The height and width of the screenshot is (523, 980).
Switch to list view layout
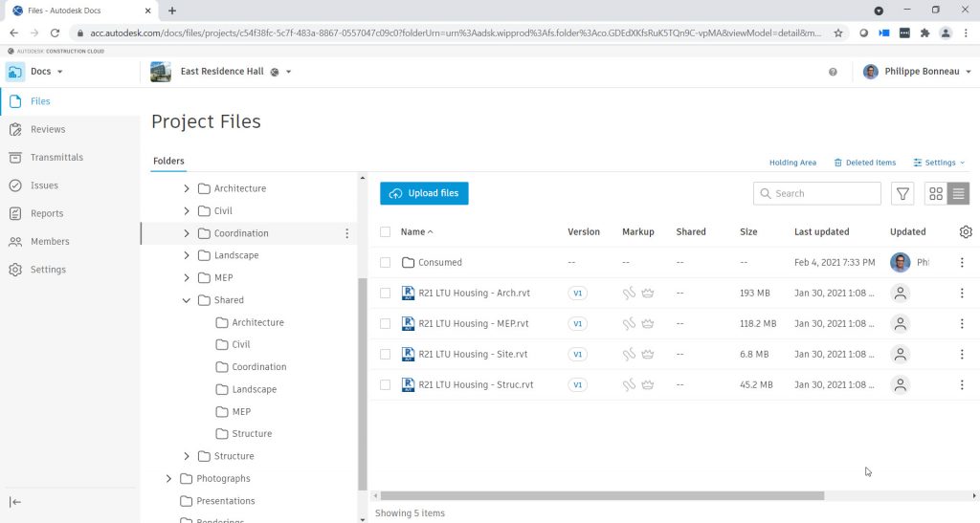click(958, 194)
